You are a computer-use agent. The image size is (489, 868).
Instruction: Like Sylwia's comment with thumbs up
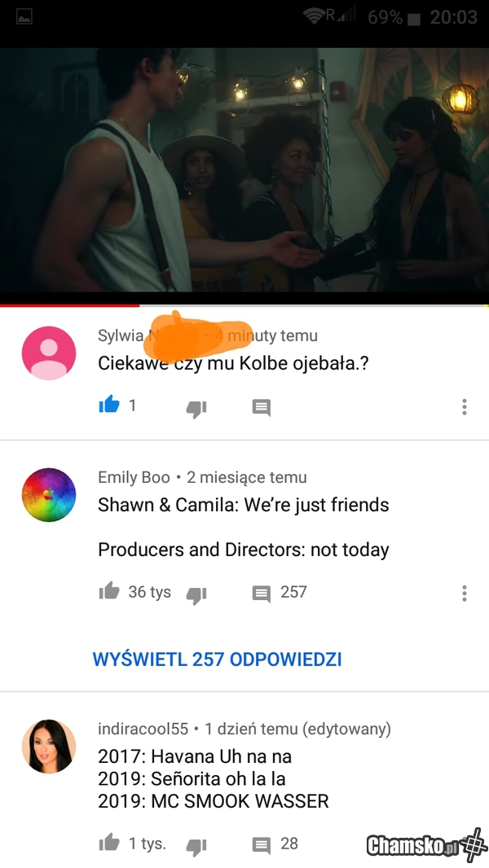coord(109,405)
